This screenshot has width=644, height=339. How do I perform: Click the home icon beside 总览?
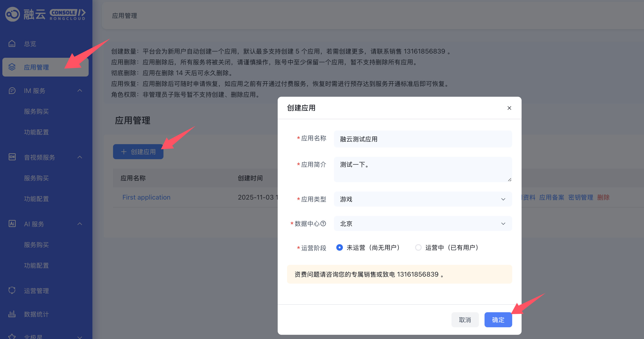coord(12,43)
